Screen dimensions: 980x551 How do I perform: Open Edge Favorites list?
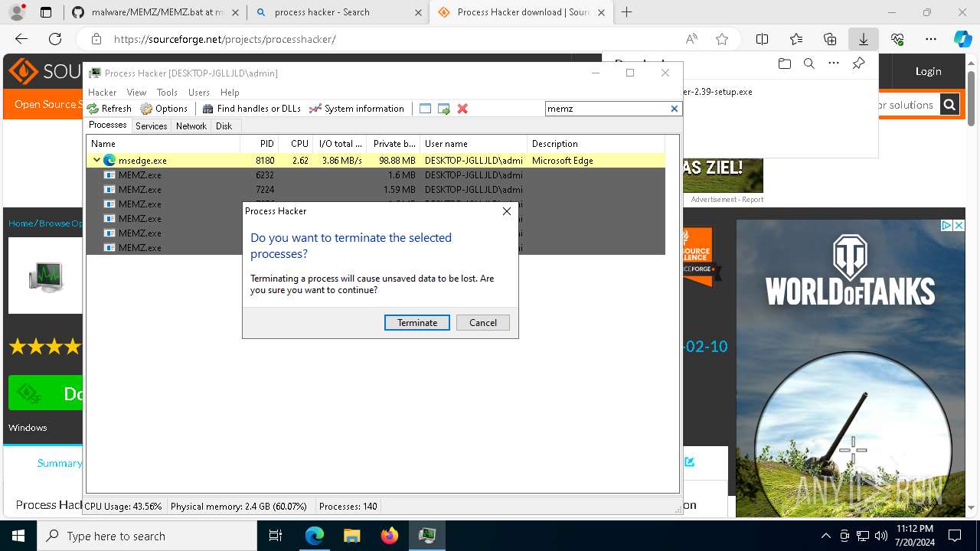(x=796, y=39)
